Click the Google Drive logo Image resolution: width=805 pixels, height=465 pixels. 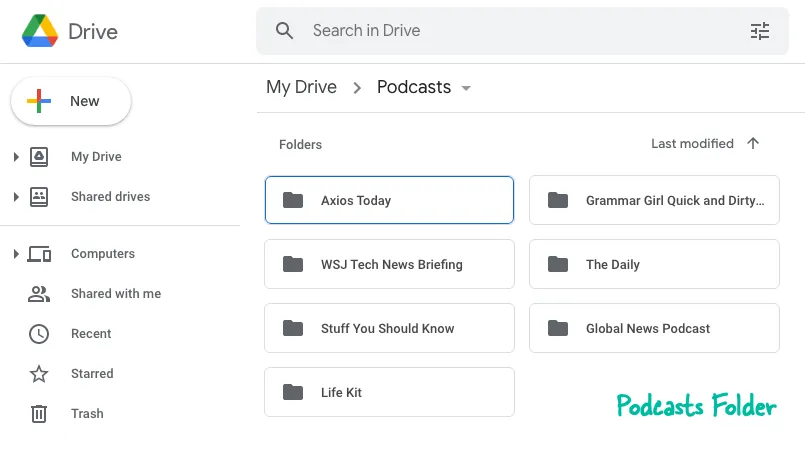(x=40, y=31)
